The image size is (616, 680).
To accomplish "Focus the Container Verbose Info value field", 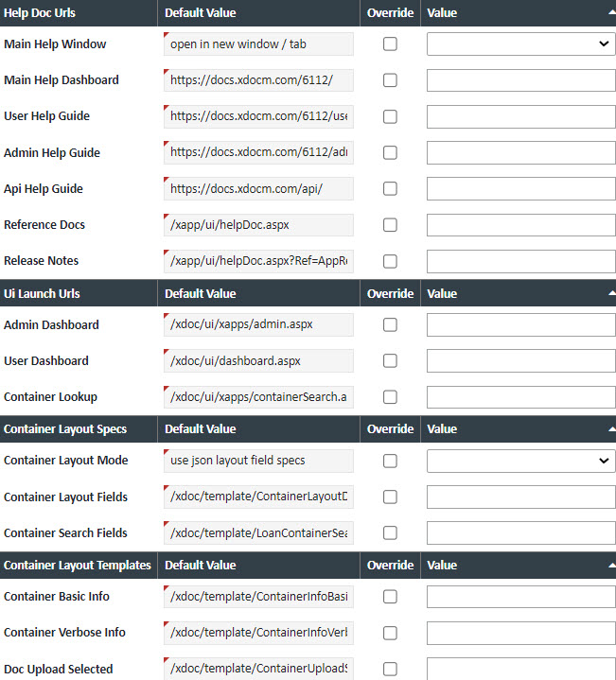I will pos(520,633).
